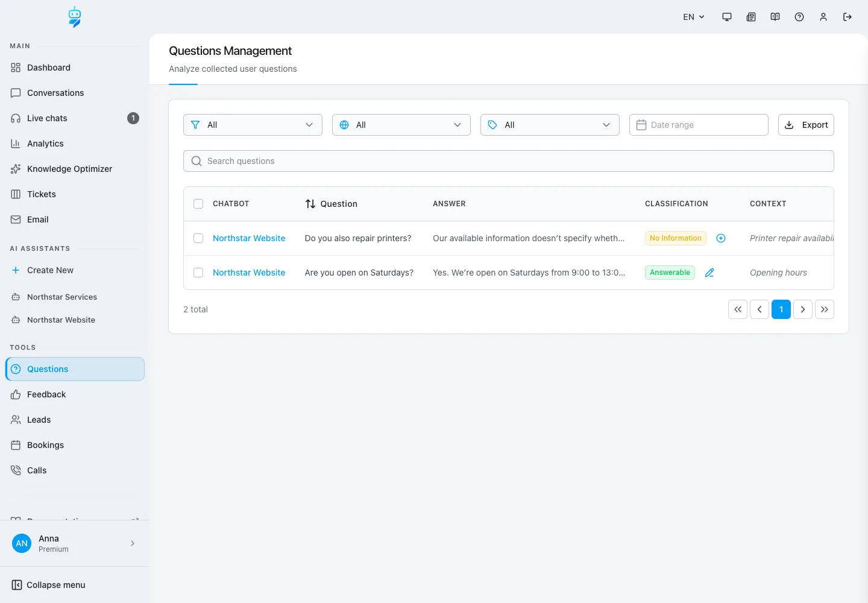Go to Conversations in the sidebar
868x603 pixels.
coord(75,93)
